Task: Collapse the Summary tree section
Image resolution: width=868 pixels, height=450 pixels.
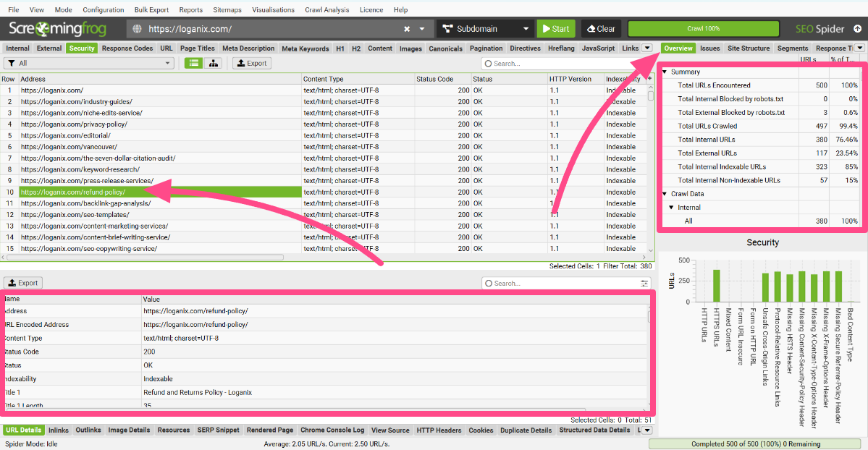Action: [665, 72]
